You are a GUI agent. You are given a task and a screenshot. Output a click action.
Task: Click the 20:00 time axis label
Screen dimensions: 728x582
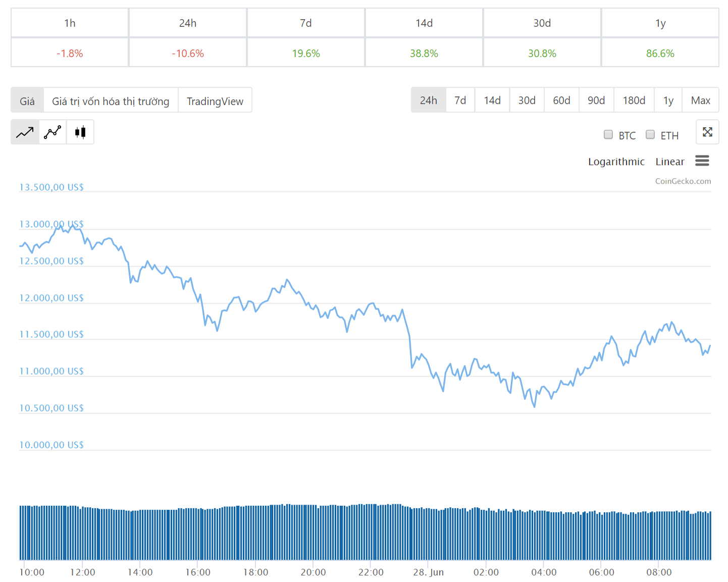[313, 572]
